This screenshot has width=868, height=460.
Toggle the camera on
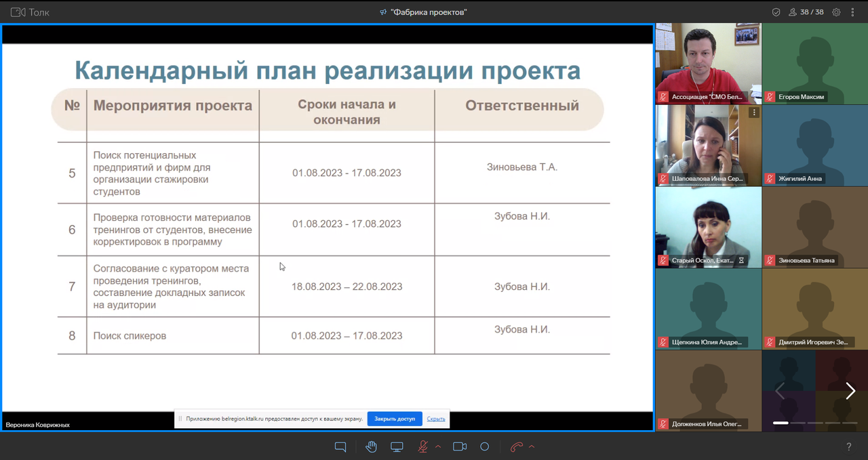pyautogui.click(x=460, y=446)
